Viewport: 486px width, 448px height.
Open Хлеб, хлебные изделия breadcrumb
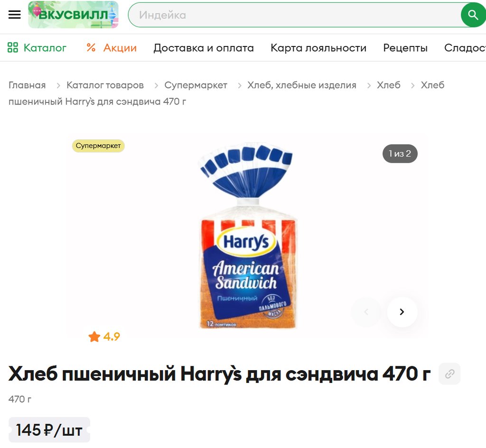point(301,85)
